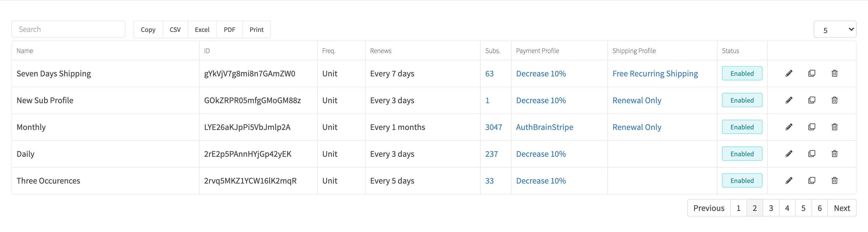
Task: Edit the Three Occurences profile
Action: (x=789, y=180)
